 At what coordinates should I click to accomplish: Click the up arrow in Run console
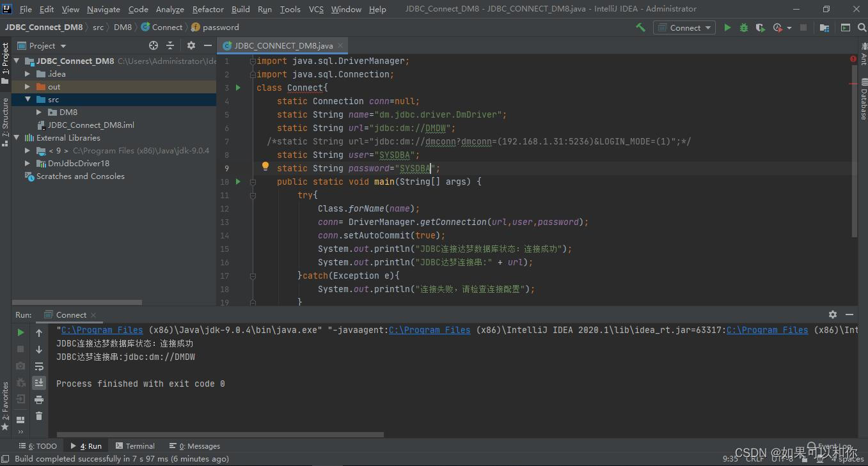pyautogui.click(x=39, y=332)
